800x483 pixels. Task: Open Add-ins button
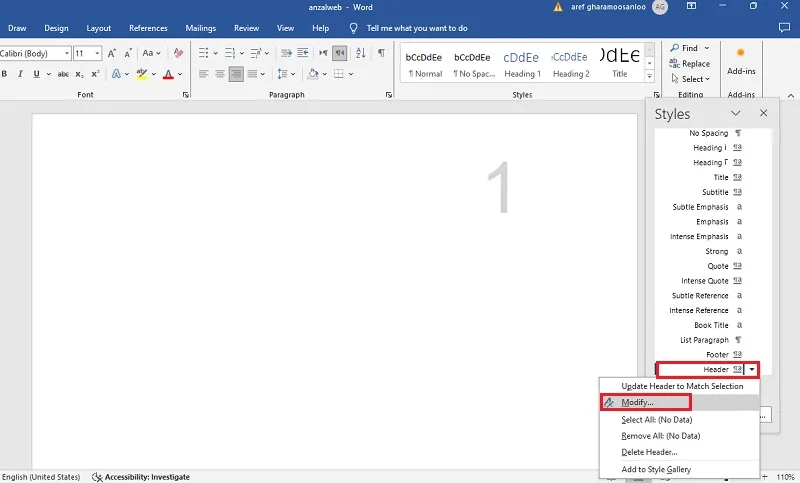[x=741, y=62]
